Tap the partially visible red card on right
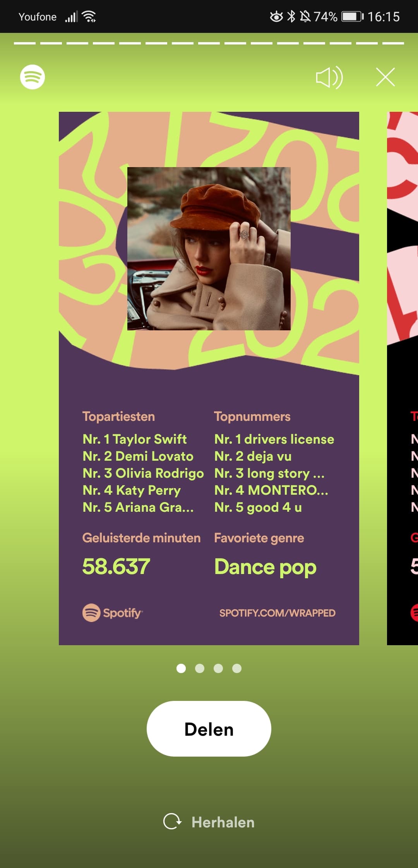 click(x=403, y=378)
